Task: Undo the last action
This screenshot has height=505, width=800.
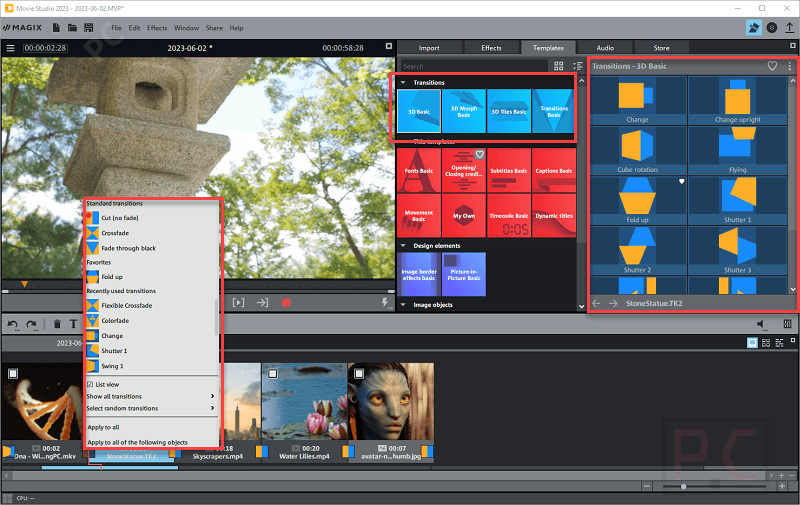Action: click(13, 324)
